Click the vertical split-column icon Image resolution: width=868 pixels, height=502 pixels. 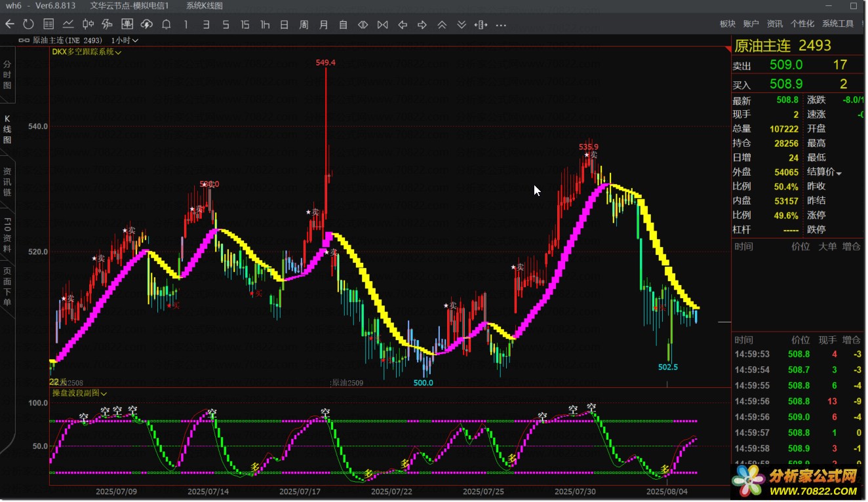(x=481, y=24)
